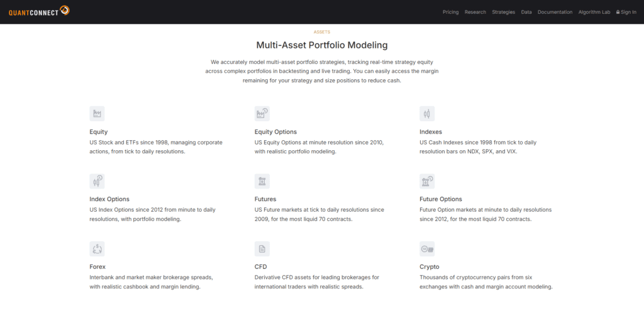Open the Documentation link
Image resolution: width=644 pixels, height=311 pixels.
[555, 12]
